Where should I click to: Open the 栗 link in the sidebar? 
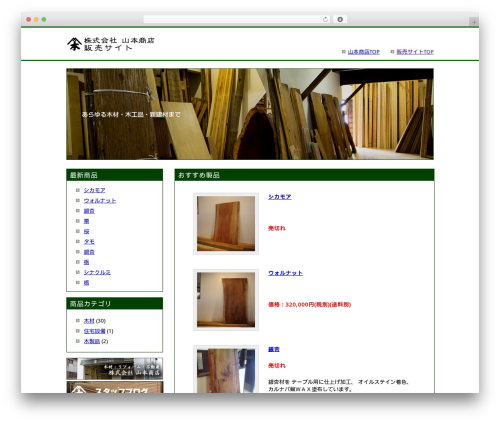(86, 221)
